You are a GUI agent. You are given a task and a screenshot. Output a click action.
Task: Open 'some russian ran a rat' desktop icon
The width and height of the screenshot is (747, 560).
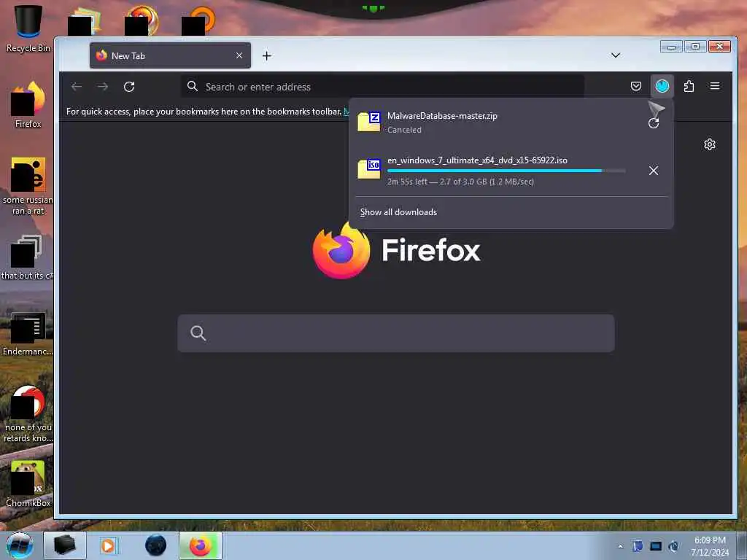(28, 186)
